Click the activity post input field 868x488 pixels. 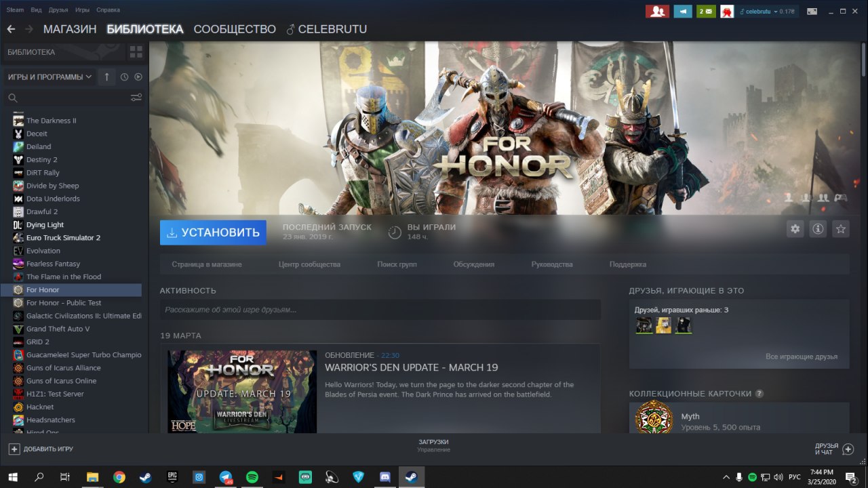(380, 310)
